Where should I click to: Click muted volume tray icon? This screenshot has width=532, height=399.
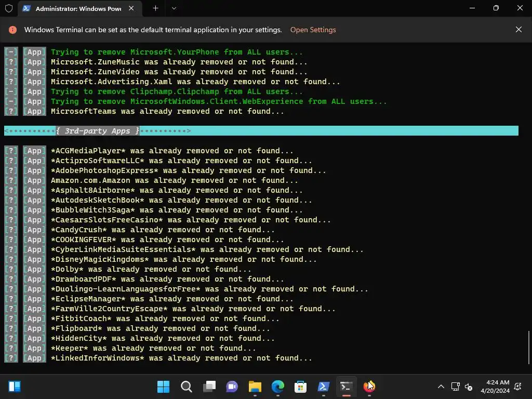(x=468, y=387)
